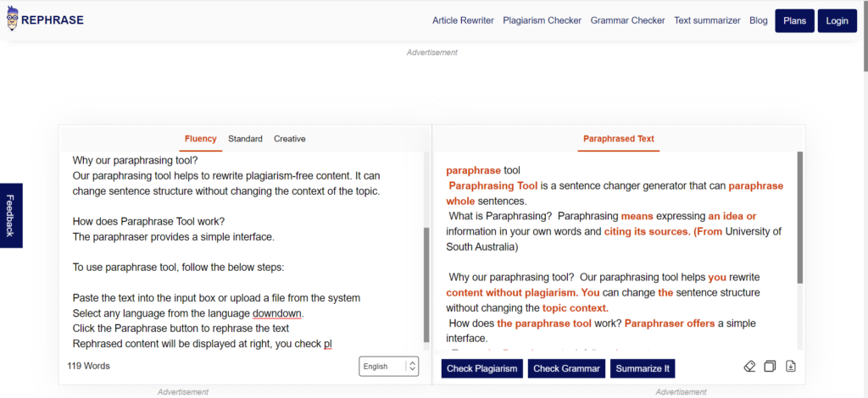Screen dimensions: 868x398
Task: Click the text 'South Australia)' in output
Action: click(x=482, y=247)
